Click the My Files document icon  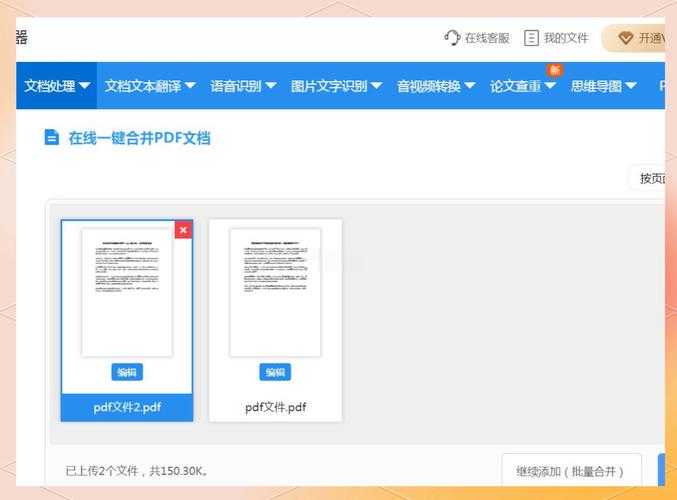point(531,38)
